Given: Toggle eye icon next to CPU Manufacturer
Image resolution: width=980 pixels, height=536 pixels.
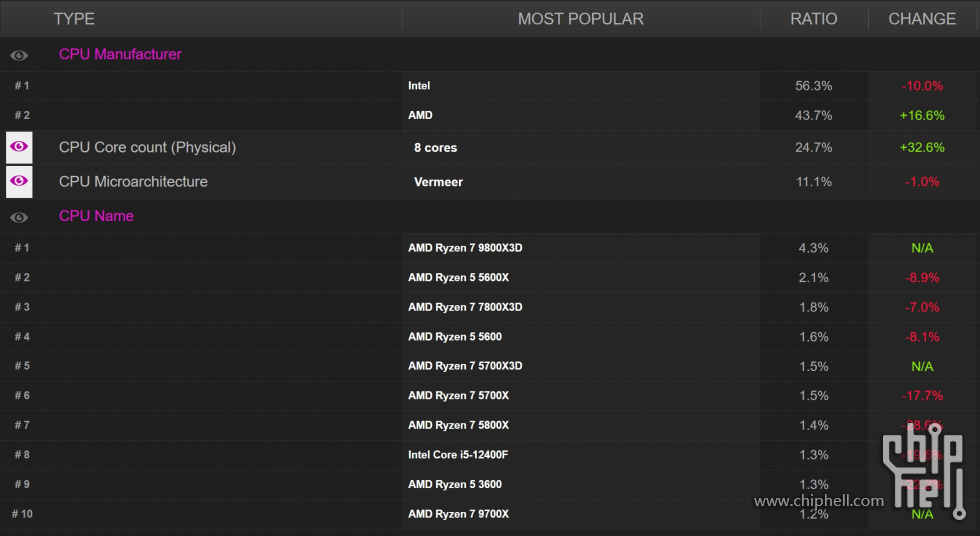Looking at the screenshot, I should click(x=19, y=55).
